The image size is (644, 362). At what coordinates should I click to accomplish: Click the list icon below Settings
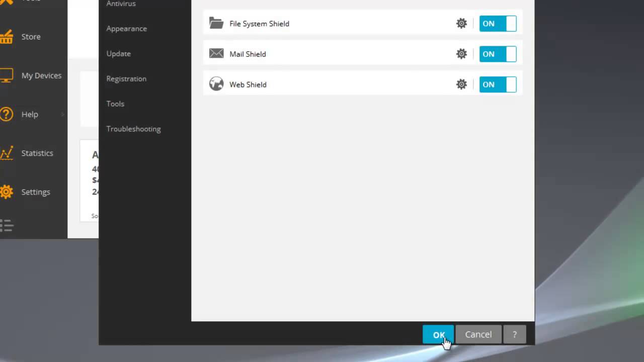coord(6,225)
